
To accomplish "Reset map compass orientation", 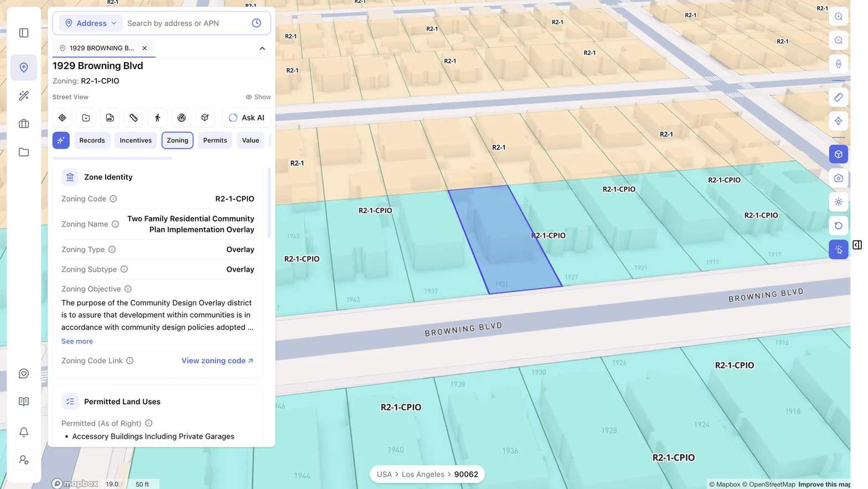I will pyautogui.click(x=839, y=64).
